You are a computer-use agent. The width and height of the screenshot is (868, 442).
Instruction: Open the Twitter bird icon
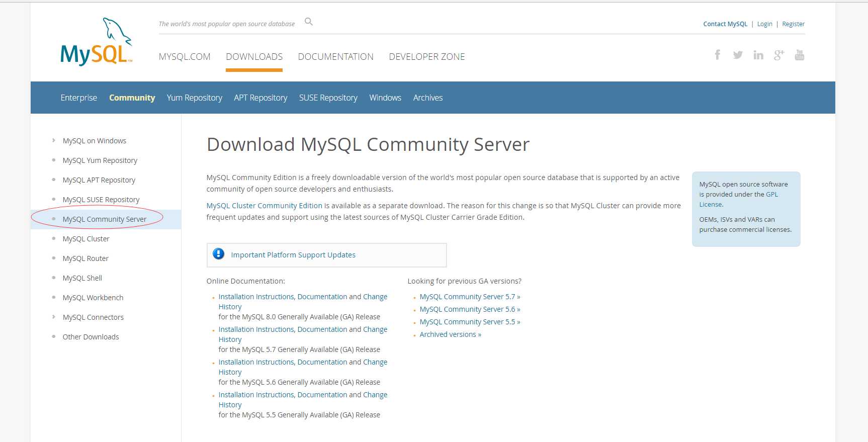tap(738, 55)
